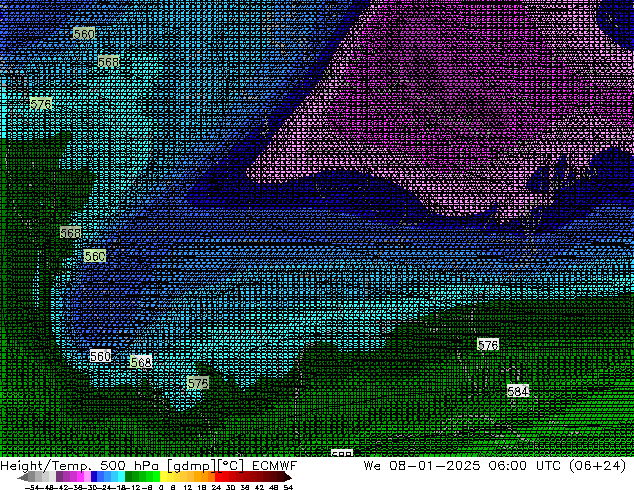Click the bright red swatch above legend value 24

coord(218,477)
